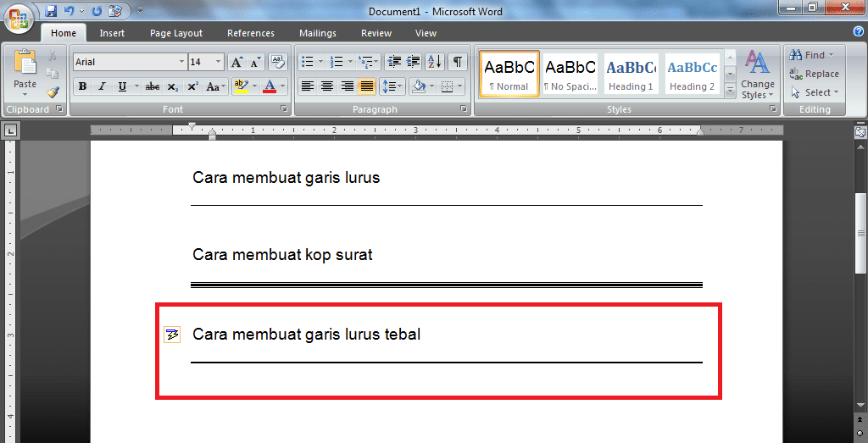
Task: Open the References tab
Action: pos(251,33)
